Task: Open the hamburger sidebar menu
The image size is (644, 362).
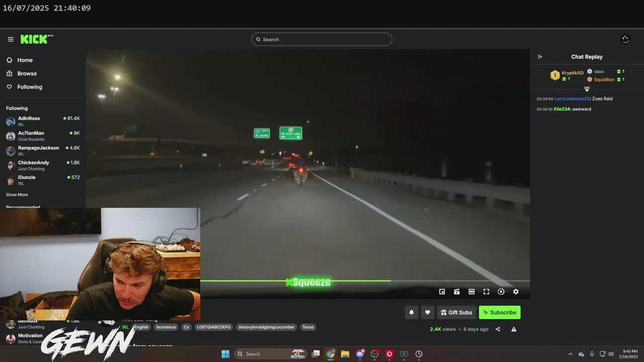Action: [11, 39]
